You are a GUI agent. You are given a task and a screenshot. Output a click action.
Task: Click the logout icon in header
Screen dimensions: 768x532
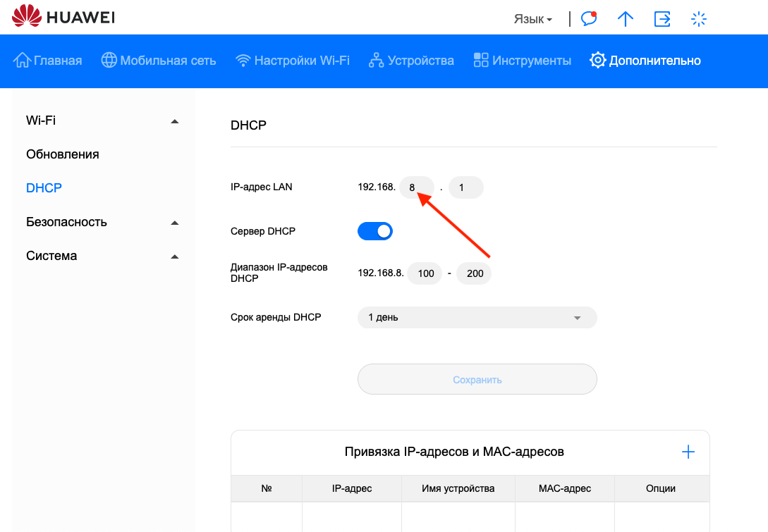tap(662, 19)
